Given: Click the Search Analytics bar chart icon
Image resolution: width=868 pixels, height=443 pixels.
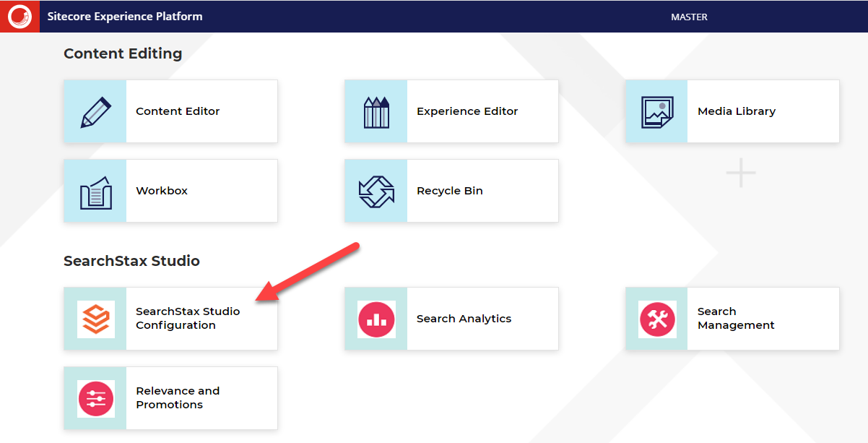Looking at the screenshot, I should tap(376, 319).
